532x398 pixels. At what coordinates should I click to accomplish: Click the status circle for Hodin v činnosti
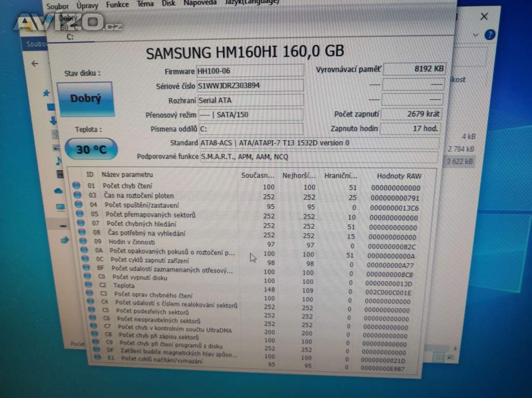click(83, 241)
